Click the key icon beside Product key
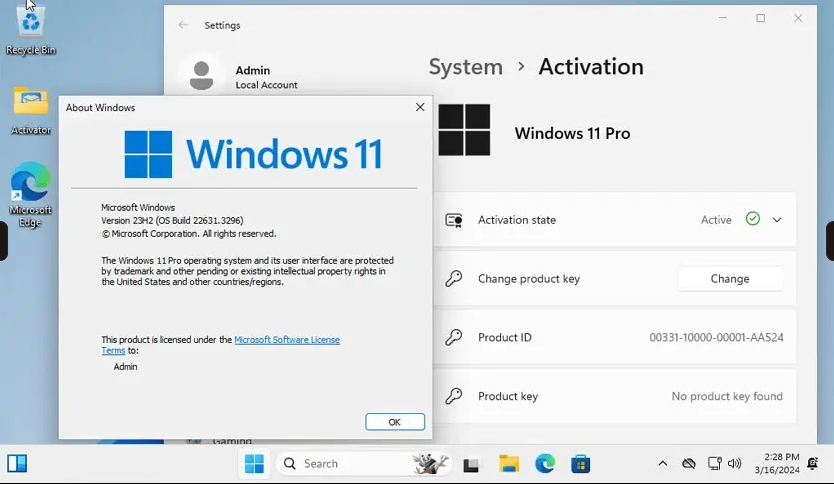Image resolution: width=834 pixels, height=484 pixels. pyautogui.click(x=454, y=396)
